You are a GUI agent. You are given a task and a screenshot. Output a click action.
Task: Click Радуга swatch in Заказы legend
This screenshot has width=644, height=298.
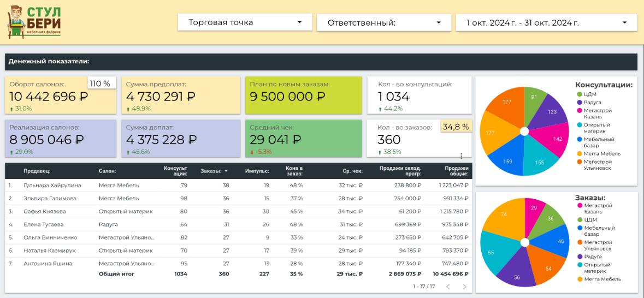point(580,257)
